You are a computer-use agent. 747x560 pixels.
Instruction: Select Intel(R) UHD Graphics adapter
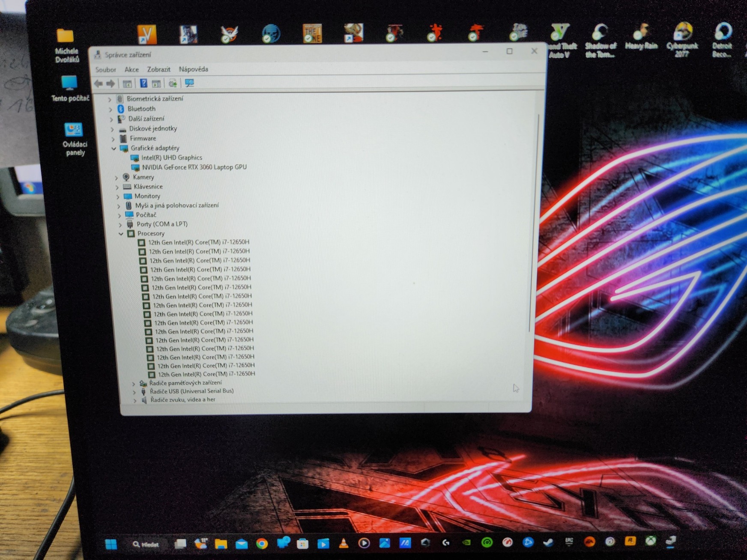tap(171, 158)
